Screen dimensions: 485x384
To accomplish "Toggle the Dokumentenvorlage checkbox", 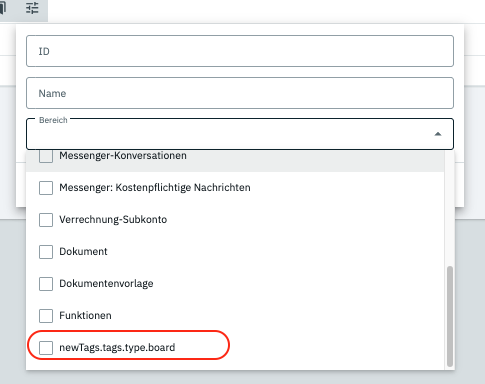I will (x=46, y=284).
